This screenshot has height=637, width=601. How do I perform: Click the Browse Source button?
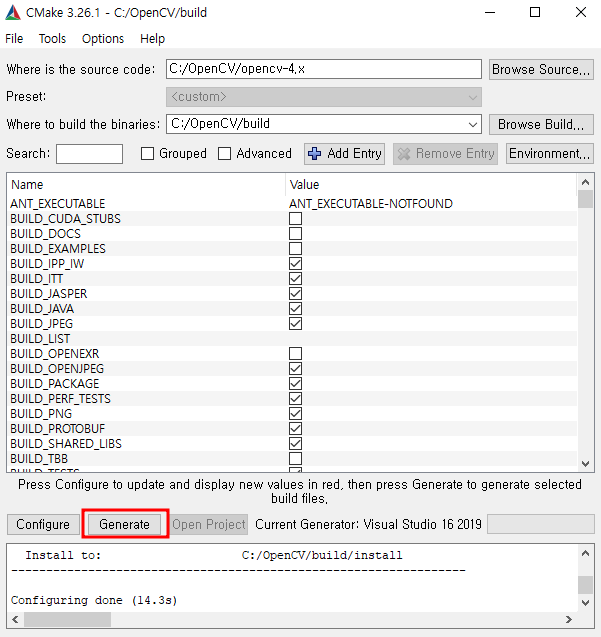[x=541, y=69]
